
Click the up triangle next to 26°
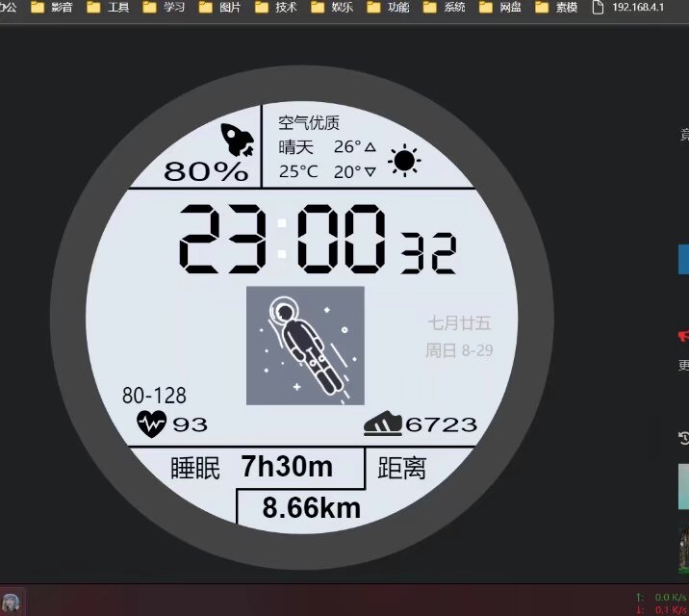370,147
